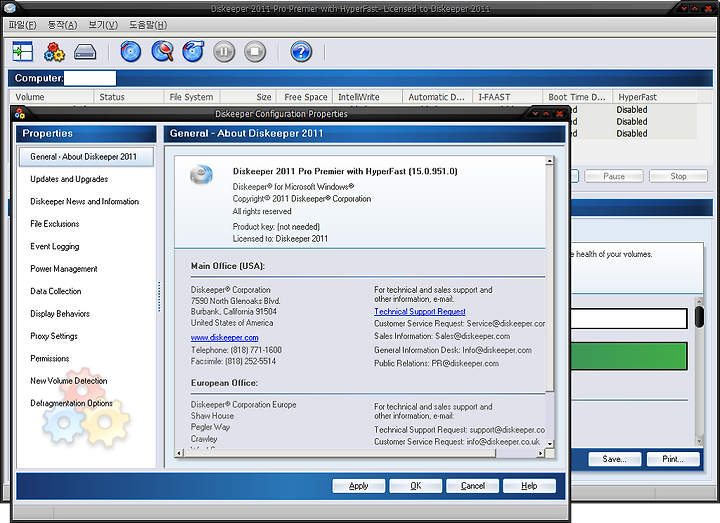The height and width of the screenshot is (523, 720).
Task: Click the blue disc toolbar icon
Action: (x=130, y=51)
